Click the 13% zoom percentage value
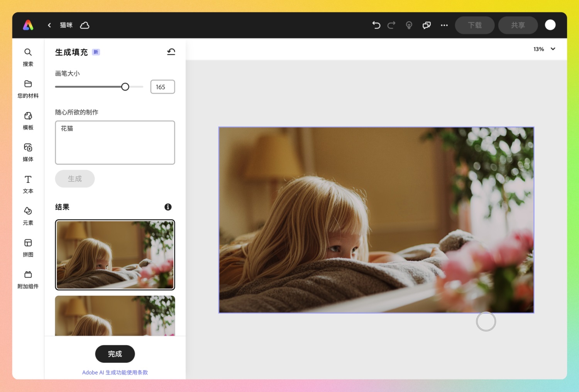Screen dimensions: 579x392 pyautogui.click(x=539, y=49)
